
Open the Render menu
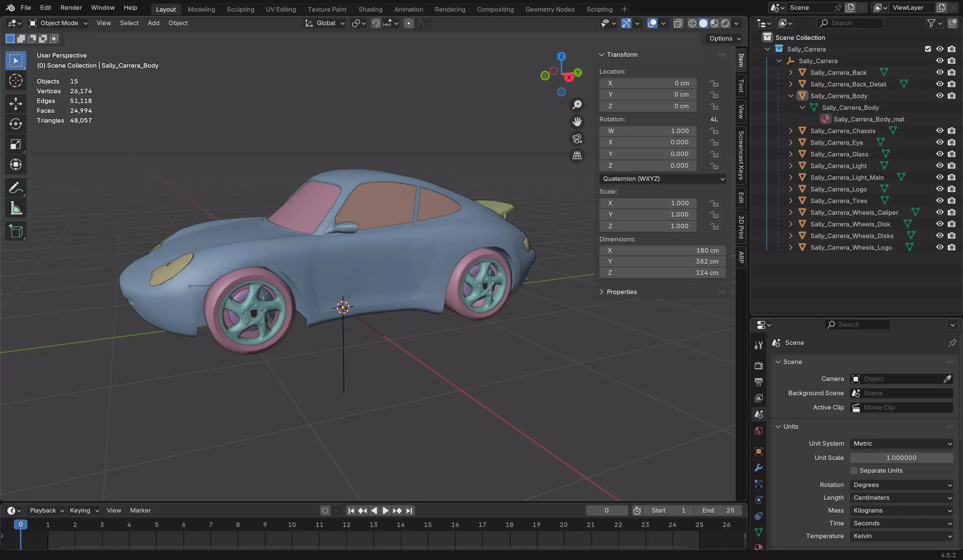coord(71,8)
